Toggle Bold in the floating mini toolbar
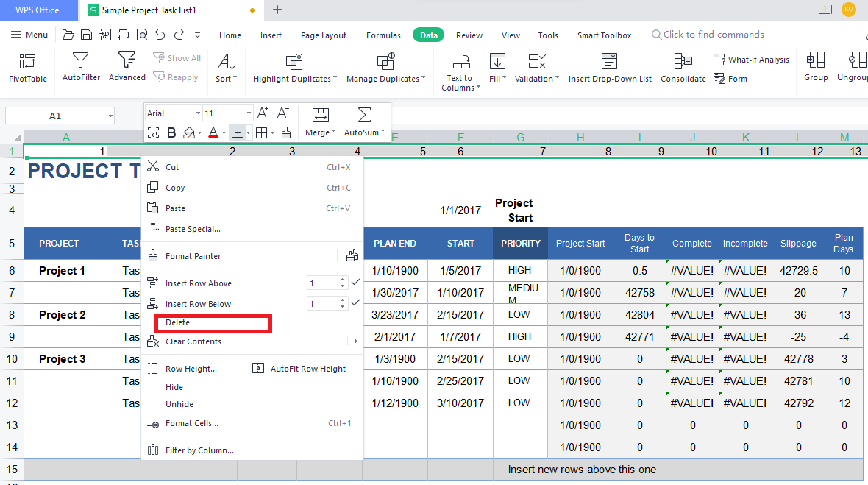The height and width of the screenshot is (485, 868). (x=171, y=132)
